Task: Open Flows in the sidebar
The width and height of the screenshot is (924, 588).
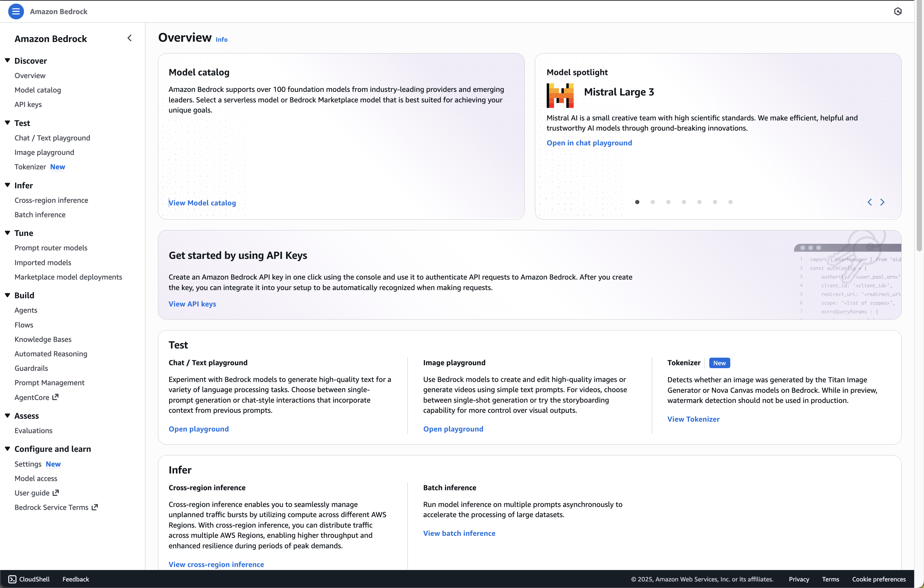Action: click(24, 325)
